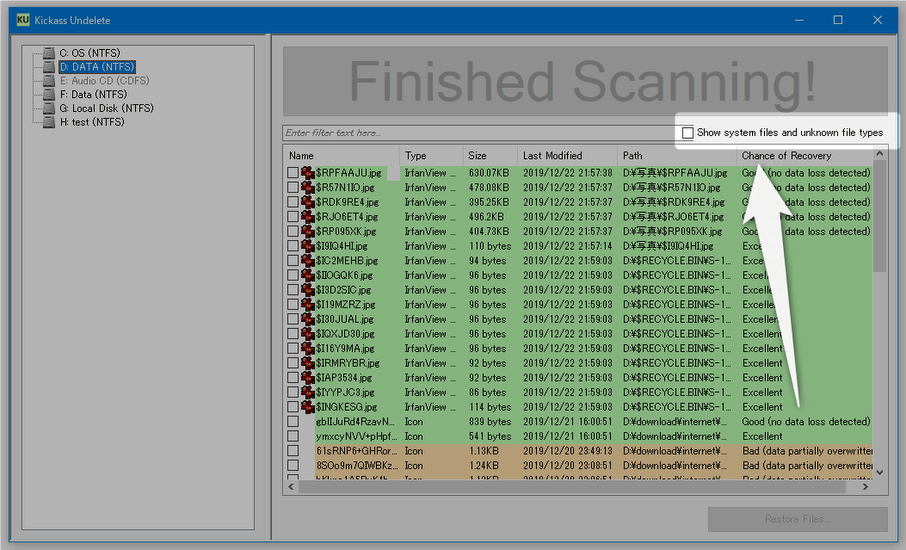Image resolution: width=906 pixels, height=550 pixels.
Task: Check the box for 61sRNP6+GHRor file
Action: 293,451
